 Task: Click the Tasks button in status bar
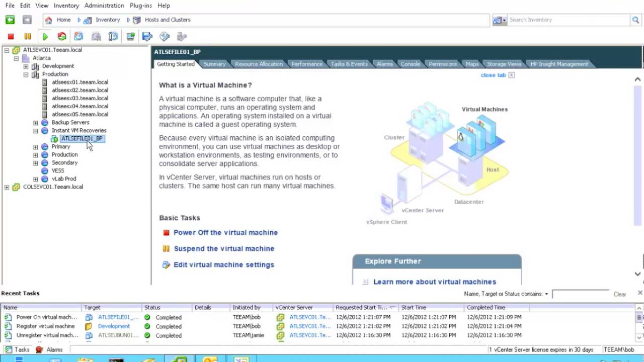pyautogui.click(x=17, y=350)
